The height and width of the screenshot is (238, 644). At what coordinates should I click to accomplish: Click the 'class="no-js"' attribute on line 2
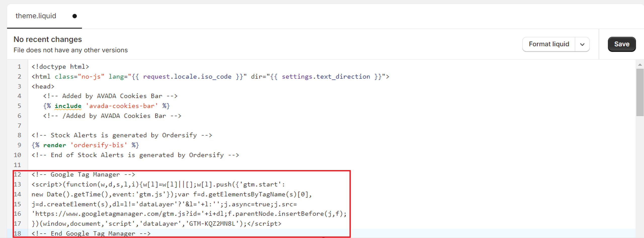tap(79, 77)
